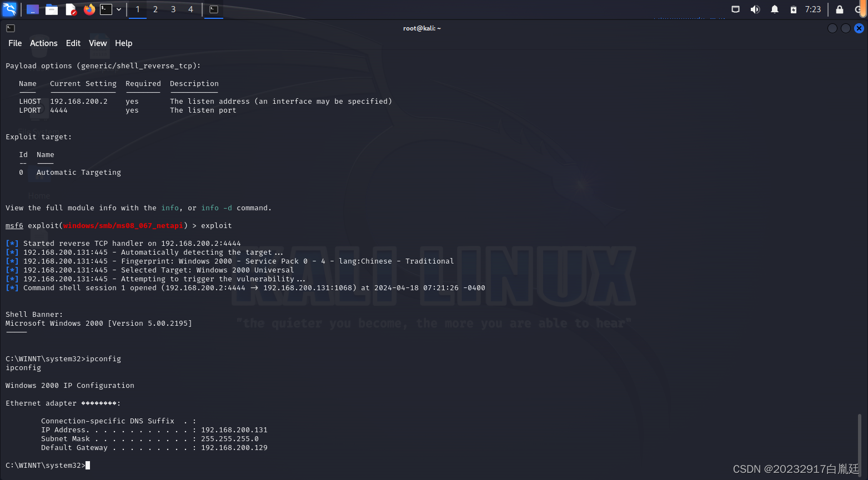868x480 pixels.
Task: Open the File menu
Action: (15, 43)
